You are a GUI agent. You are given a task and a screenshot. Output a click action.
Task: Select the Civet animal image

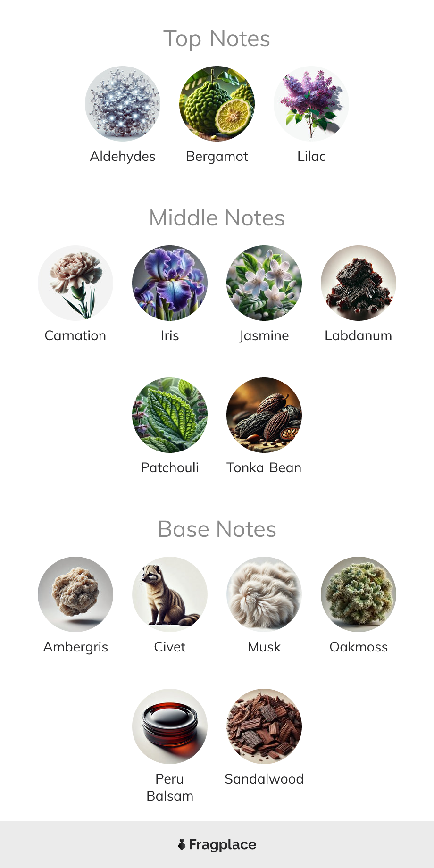tap(170, 594)
